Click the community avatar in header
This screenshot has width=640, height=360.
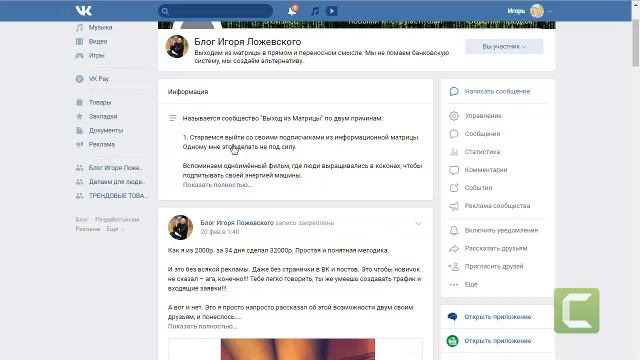177,46
